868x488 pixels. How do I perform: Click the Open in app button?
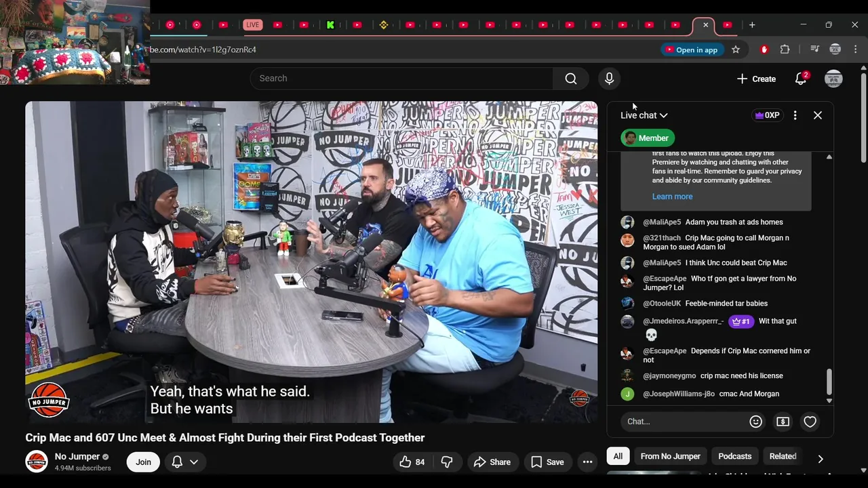point(691,49)
